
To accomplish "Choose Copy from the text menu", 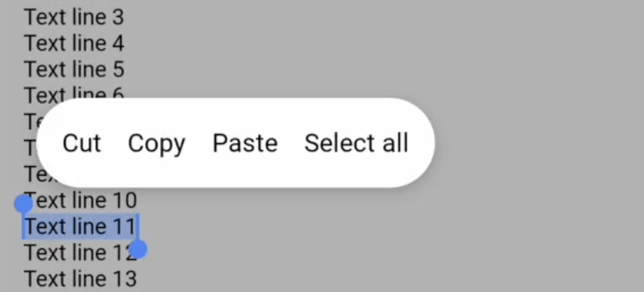I will [x=157, y=143].
